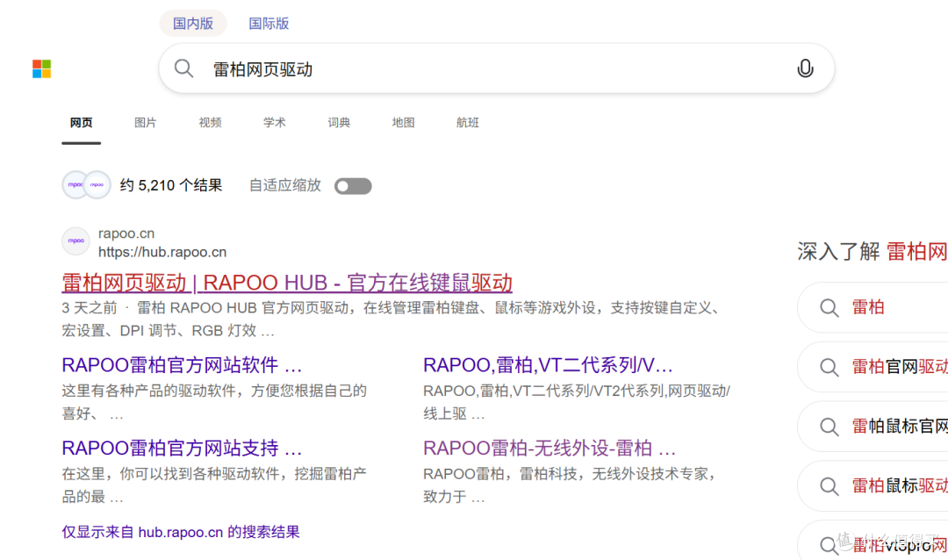Switch to the 国际版 tab

click(269, 24)
